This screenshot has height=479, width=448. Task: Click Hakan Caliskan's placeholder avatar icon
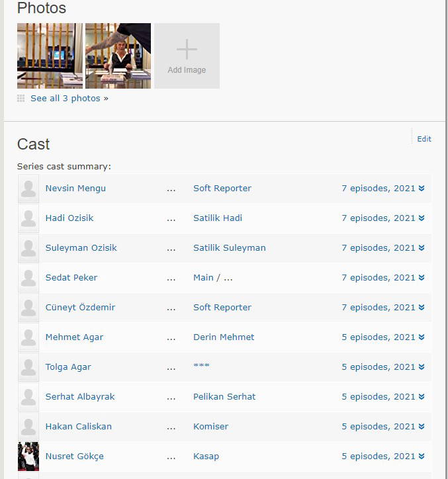[28, 427]
